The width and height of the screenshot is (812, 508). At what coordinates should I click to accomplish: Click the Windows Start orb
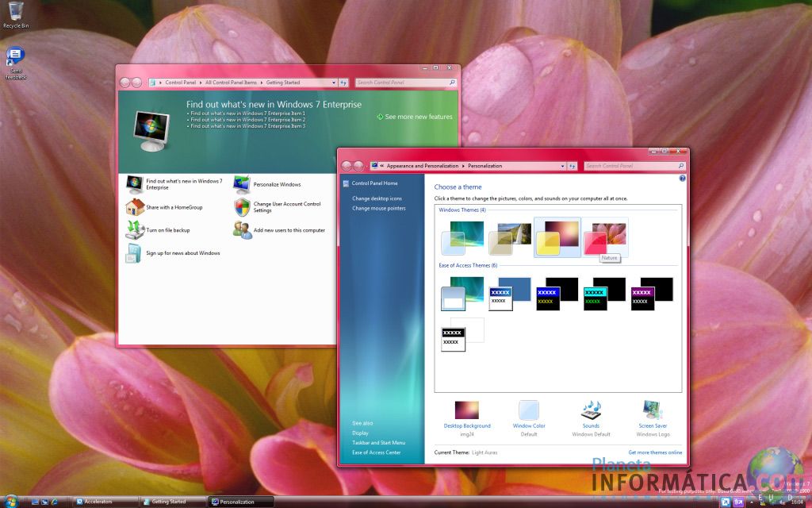[10, 502]
